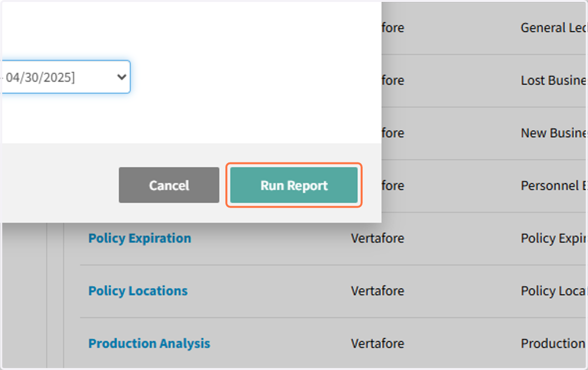
Task: Click the Run Report button
Action: tap(294, 185)
